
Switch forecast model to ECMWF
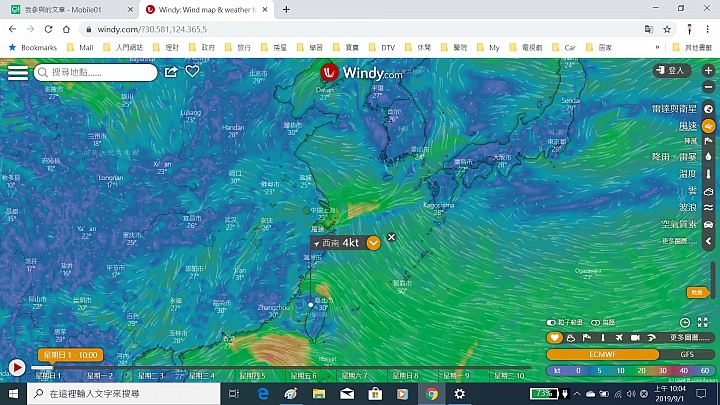point(602,354)
